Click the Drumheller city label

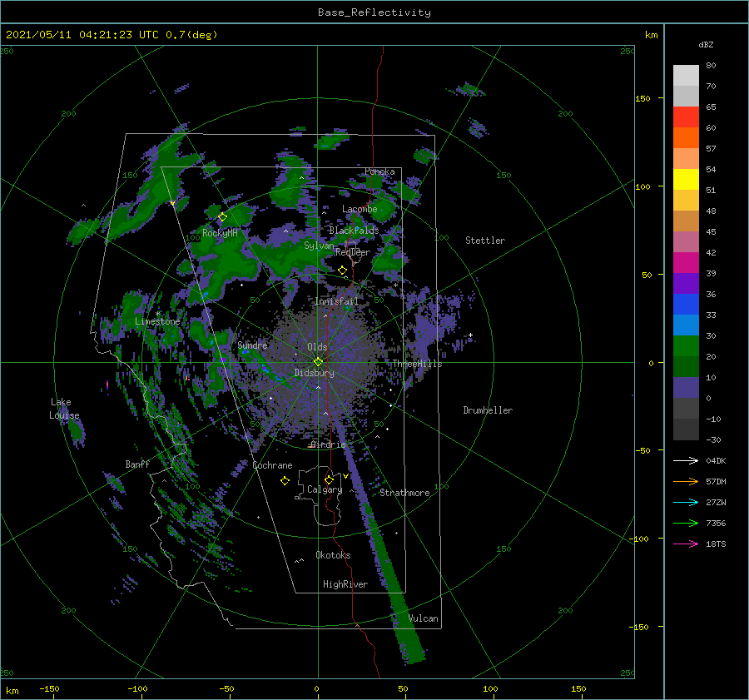488,410
